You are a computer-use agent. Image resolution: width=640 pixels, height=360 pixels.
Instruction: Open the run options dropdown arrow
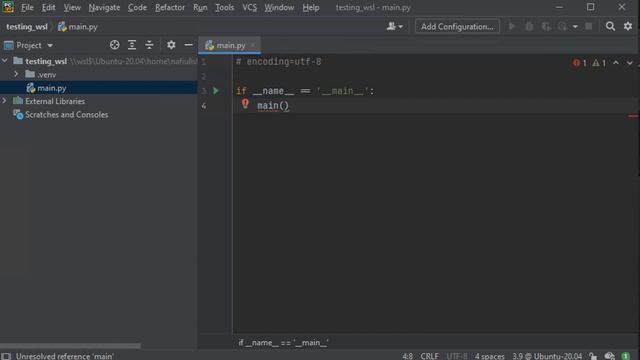pos(575,27)
